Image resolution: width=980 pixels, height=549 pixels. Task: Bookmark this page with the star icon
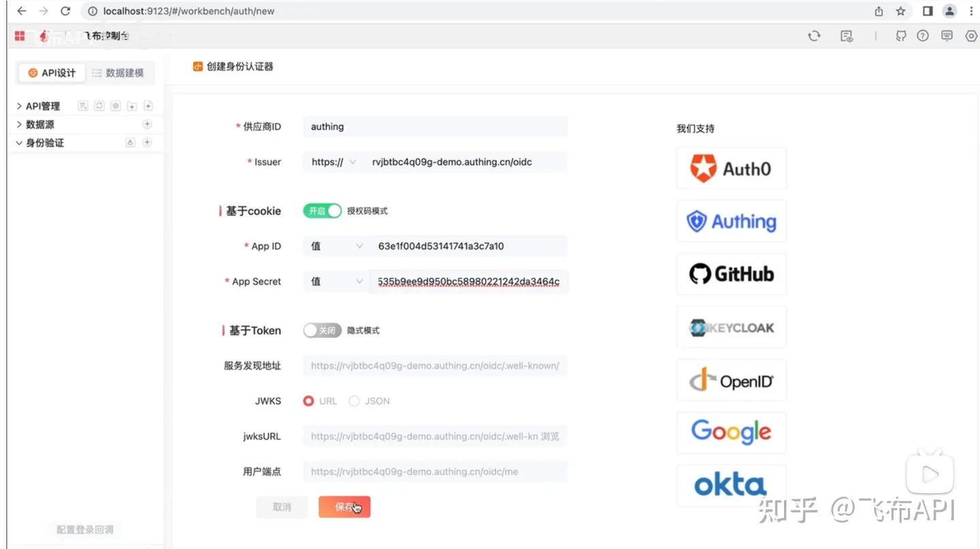pos(900,11)
